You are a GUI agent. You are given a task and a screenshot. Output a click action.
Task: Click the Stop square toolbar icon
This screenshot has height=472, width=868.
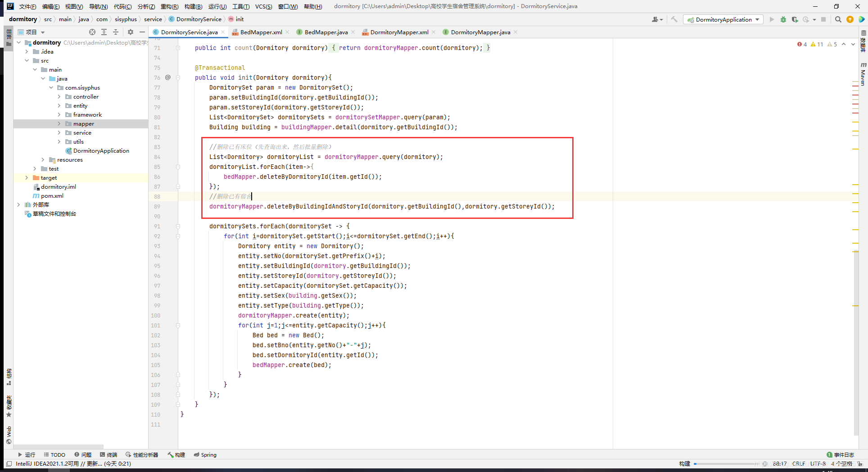pos(823,19)
